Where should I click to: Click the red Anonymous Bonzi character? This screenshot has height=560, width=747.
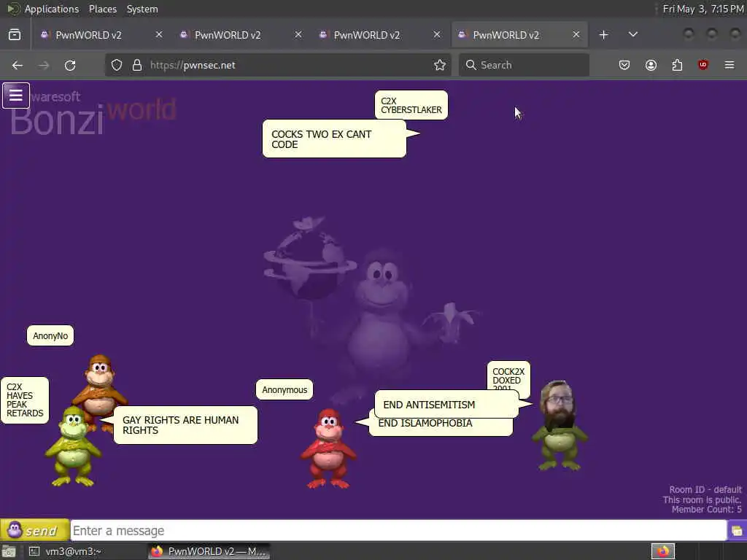tap(328, 448)
